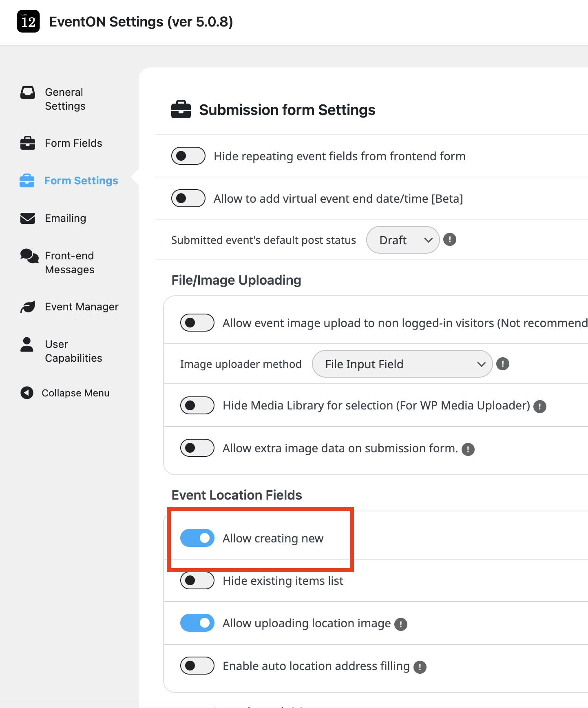Open Event Manager settings page
Screen dimensions: 588x708
click(82, 307)
